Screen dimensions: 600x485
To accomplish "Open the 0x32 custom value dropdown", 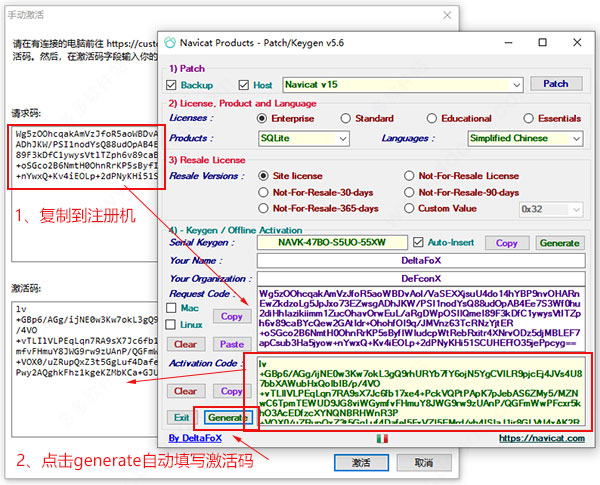I will click(551, 209).
